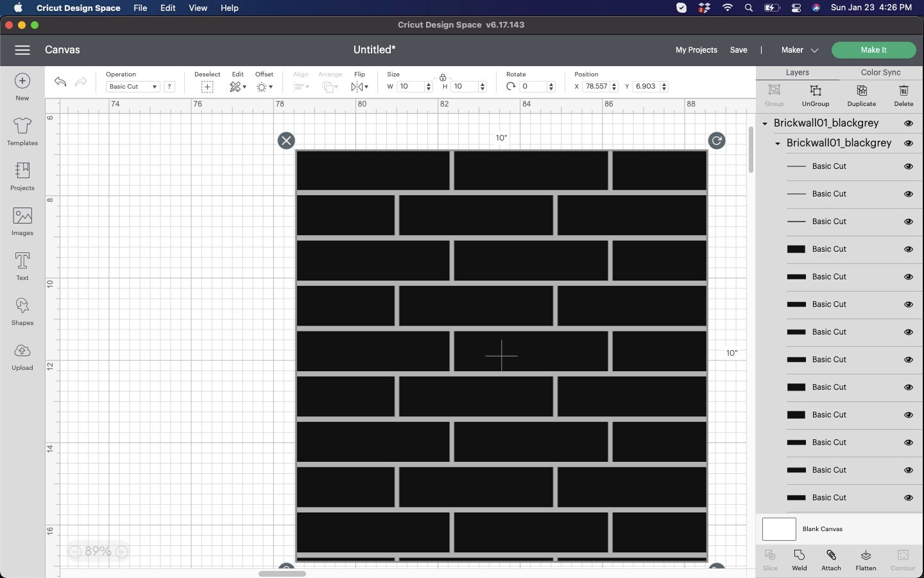
Task: Hide the first Basic Cut layer
Action: coord(909,166)
